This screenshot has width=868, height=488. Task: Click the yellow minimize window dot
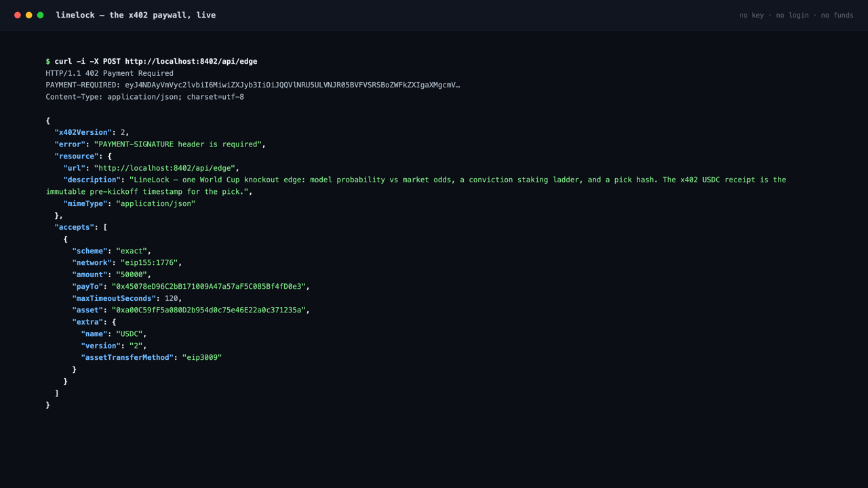(x=29, y=15)
